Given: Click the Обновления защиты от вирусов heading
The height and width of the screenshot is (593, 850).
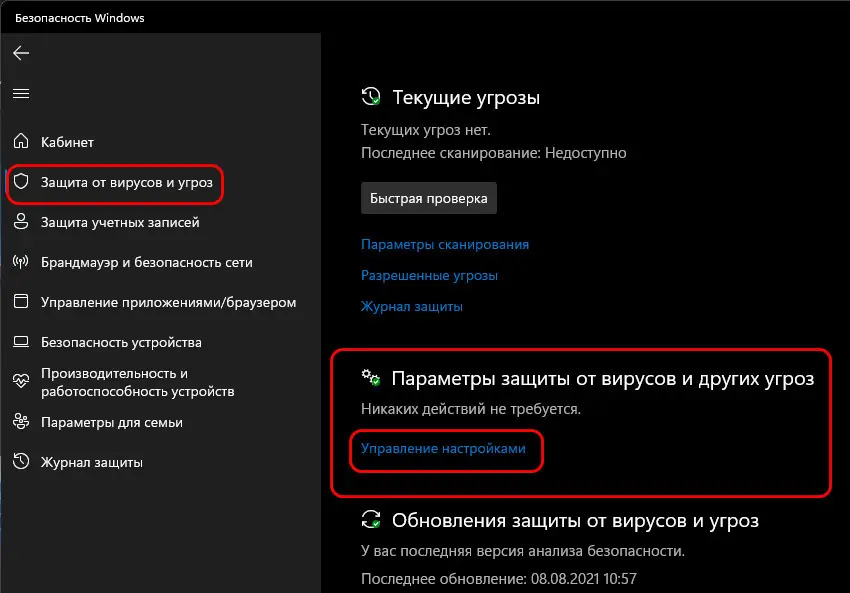Looking at the screenshot, I should (575, 520).
